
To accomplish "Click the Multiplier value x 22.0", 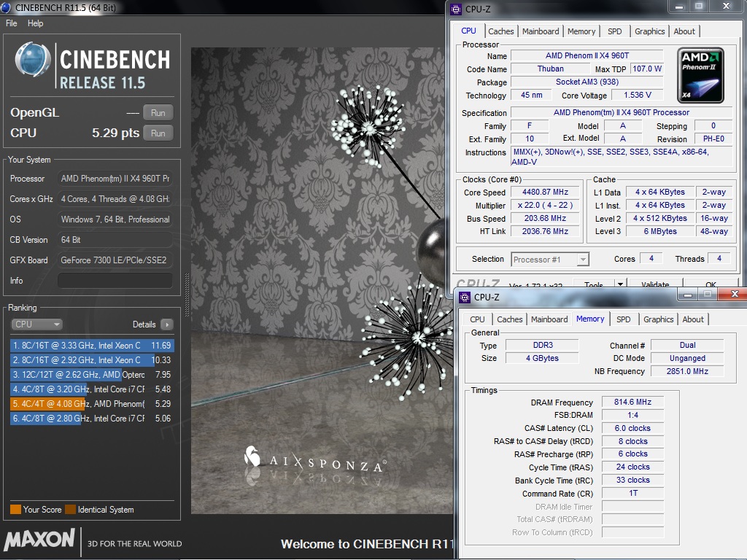I will click(545, 205).
